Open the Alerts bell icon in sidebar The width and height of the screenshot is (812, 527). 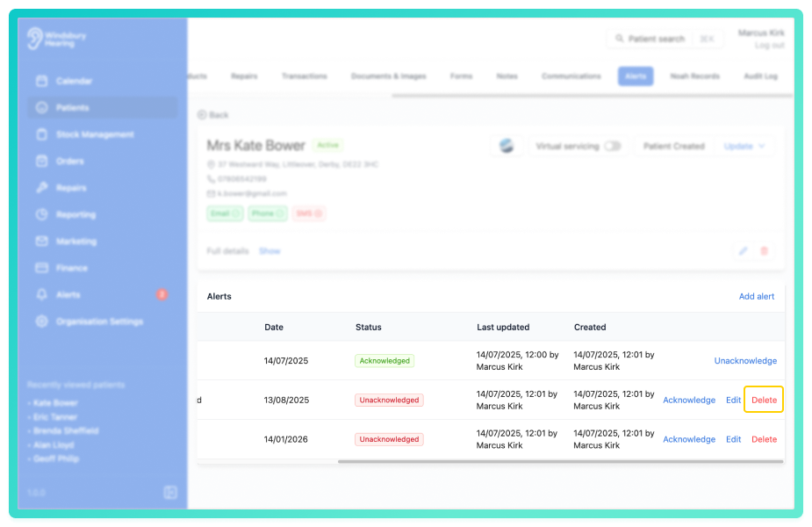coord(42,294)
